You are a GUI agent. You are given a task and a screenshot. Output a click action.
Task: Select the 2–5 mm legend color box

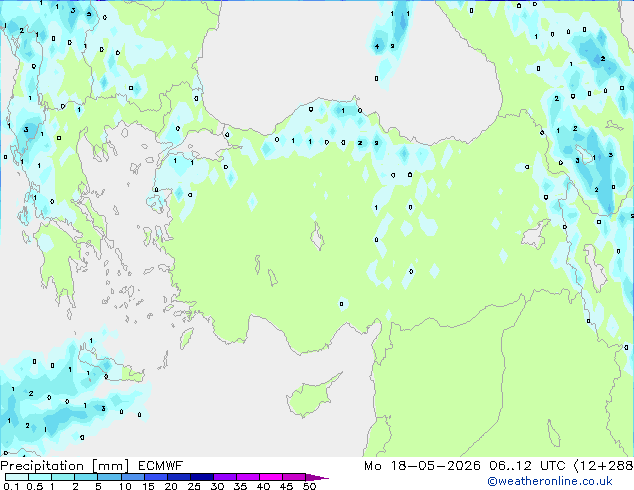(86, 477)
